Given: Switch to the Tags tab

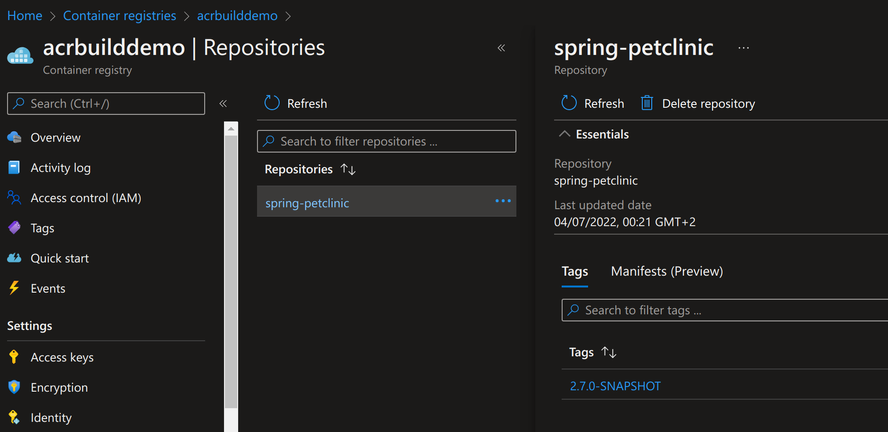Looking at the screenshot, I should [x=575, y=272].
